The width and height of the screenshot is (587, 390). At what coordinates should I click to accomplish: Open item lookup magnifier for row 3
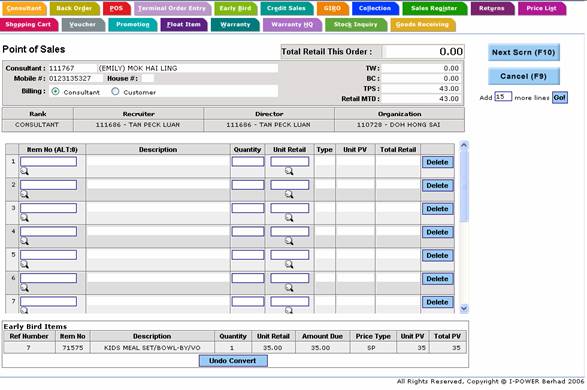point(24,218)
